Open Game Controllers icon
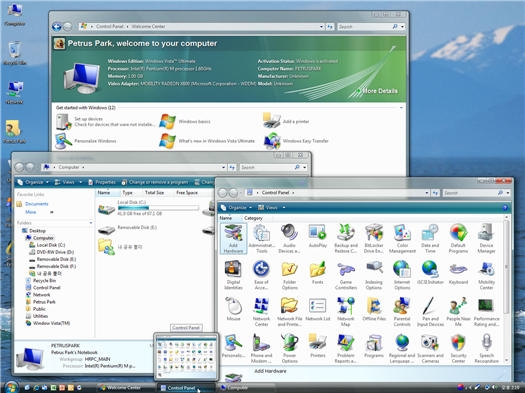This screenshot has width=525, height=393. 346,275
